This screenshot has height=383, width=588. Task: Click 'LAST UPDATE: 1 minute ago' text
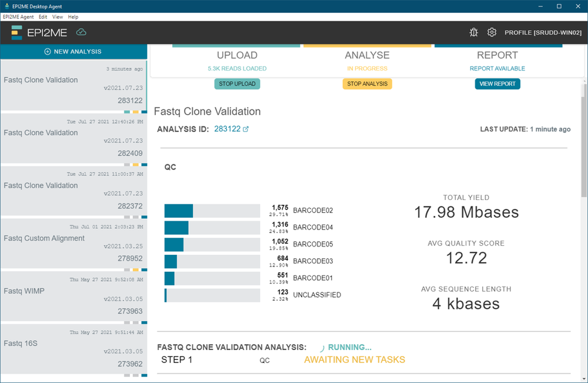click(x=525, y=129)
